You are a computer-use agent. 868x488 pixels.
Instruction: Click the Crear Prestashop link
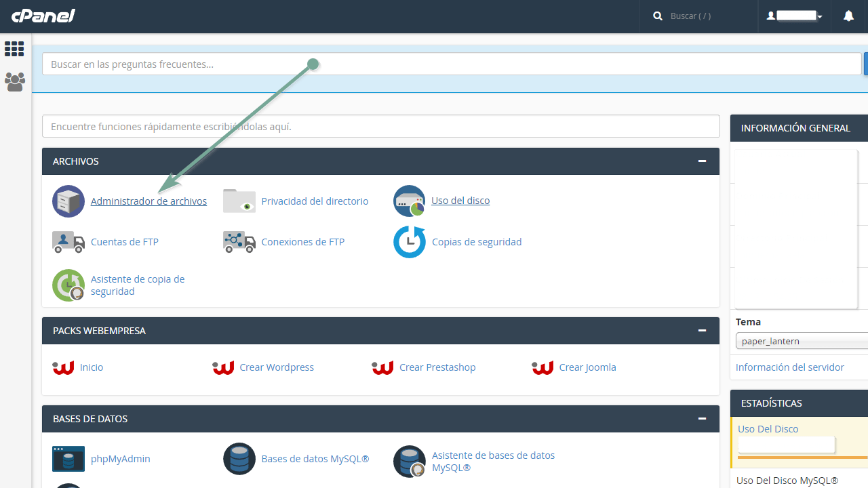[x=437, y=367]
